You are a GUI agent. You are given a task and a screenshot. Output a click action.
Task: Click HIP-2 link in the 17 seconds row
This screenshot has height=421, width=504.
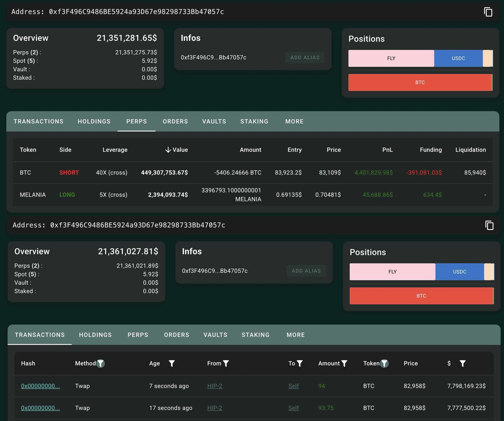pos(215,408)
